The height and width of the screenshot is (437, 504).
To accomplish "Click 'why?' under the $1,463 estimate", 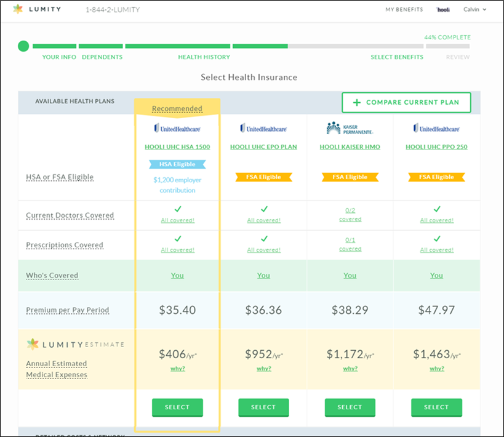I will 436,369.
